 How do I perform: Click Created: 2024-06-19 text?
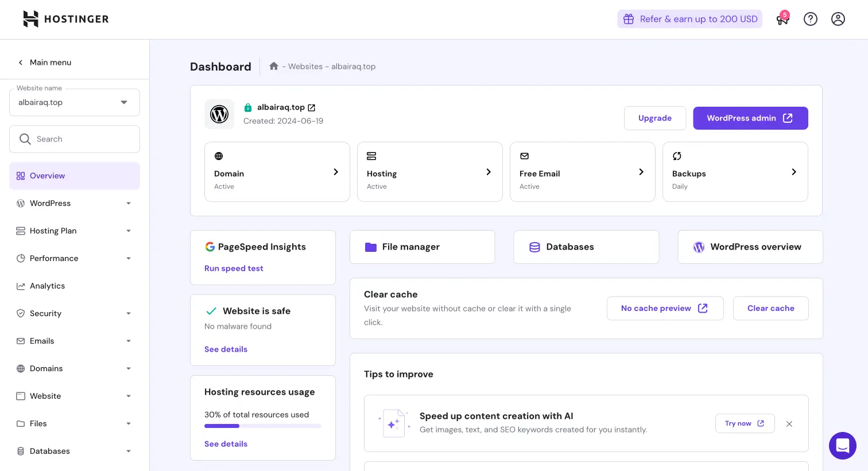tap(283, 121)
